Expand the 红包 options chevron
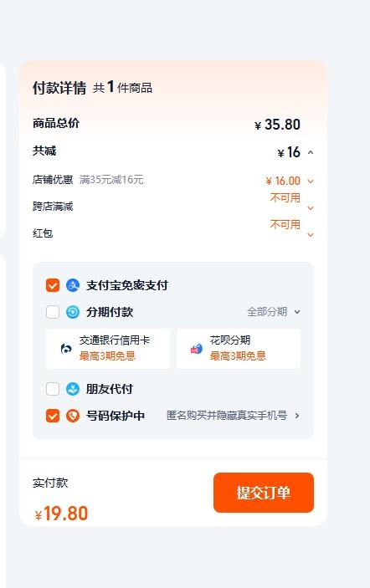Image resolution: width=370 pixels, height=588 pixels. 311,235
